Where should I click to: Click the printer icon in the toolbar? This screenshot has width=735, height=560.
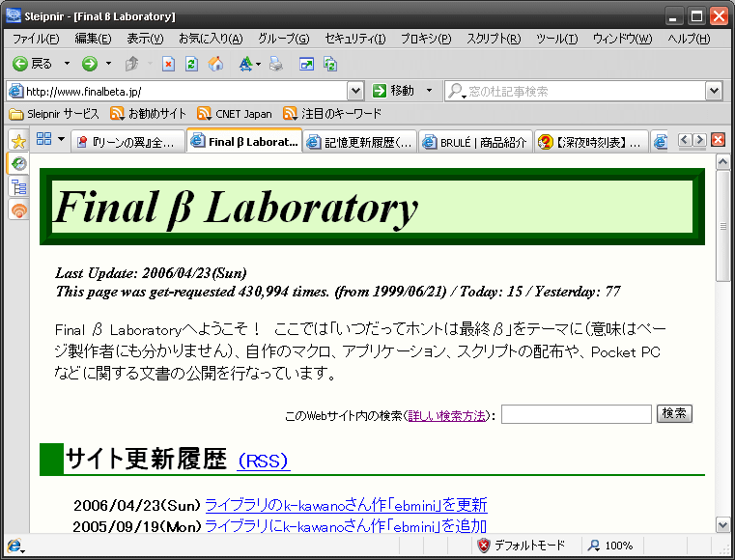pyautogui.click(x=276, y=64)
